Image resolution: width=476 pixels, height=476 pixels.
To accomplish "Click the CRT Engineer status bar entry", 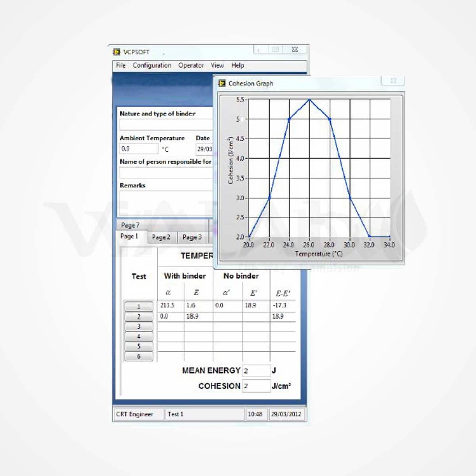I will pos(138,414).
